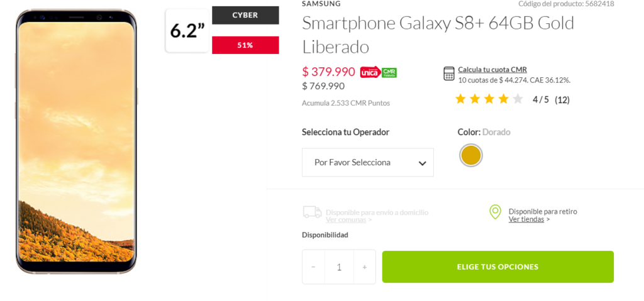The image size is (644, 301).
Task: Open the 'Calcula tu cuota CMR' link
Action: pyautogui.click(x=492, y=70)
